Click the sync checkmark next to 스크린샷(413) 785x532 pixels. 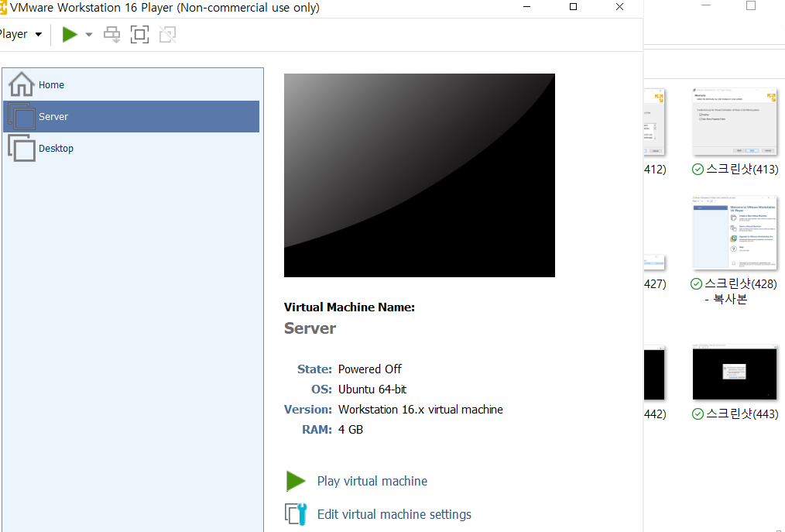pos(698,170)
